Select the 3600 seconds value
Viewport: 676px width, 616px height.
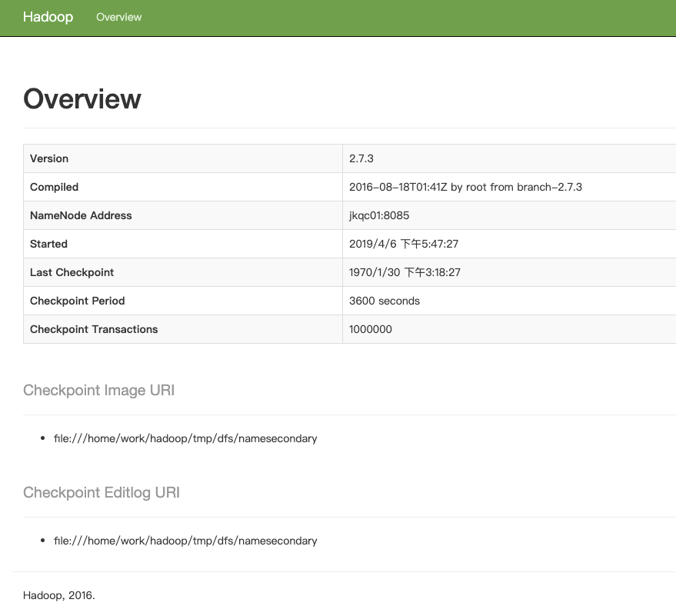coord(385,301)
